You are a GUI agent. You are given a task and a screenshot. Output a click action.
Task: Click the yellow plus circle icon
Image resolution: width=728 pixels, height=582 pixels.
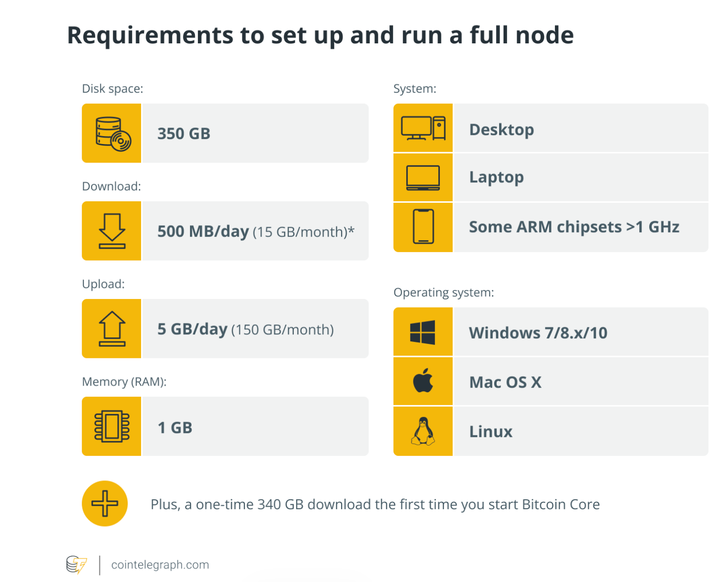point(105,503)
